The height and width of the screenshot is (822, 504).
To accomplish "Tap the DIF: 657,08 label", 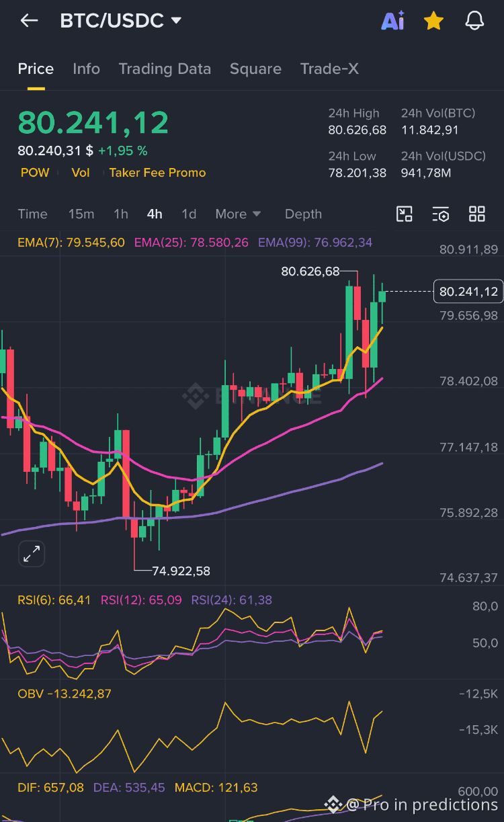I will tap(51, 787).
